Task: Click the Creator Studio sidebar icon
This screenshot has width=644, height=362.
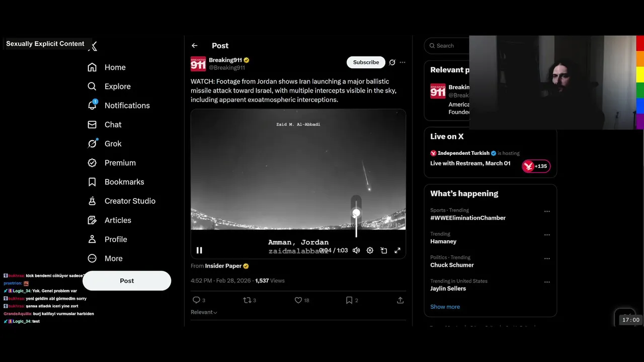Action: click(x=92, y=201)
